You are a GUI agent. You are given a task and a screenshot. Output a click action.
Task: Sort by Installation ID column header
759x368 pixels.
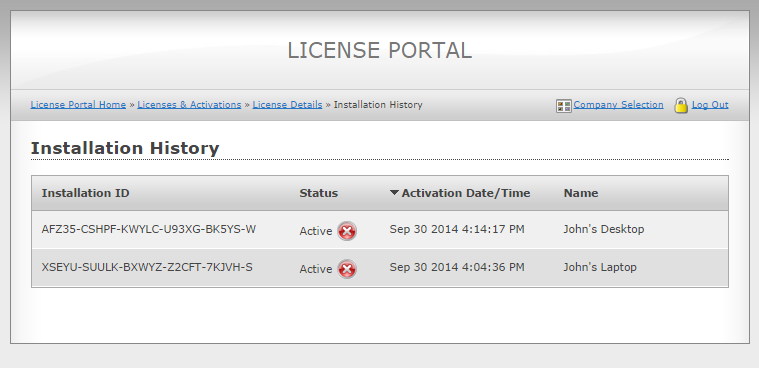(x=85, y=193)
